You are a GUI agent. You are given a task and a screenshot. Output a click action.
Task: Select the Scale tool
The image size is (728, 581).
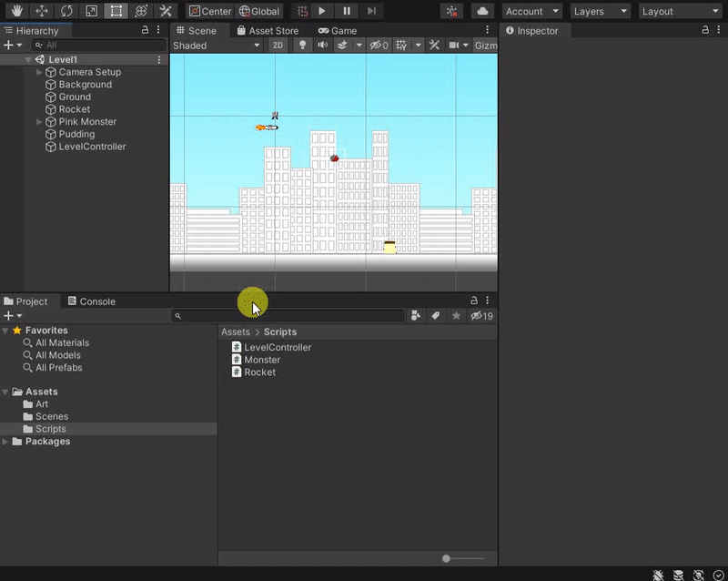click(91, 11)
